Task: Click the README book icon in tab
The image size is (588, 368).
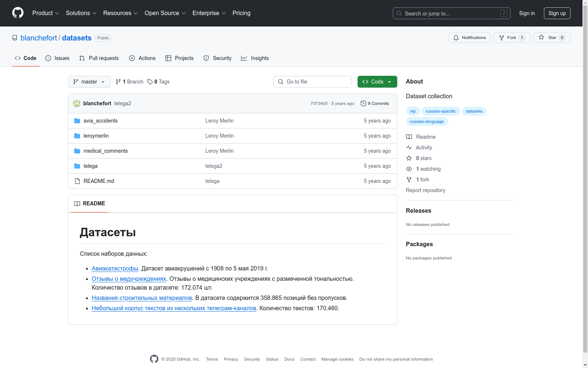Action: (77, 204)
